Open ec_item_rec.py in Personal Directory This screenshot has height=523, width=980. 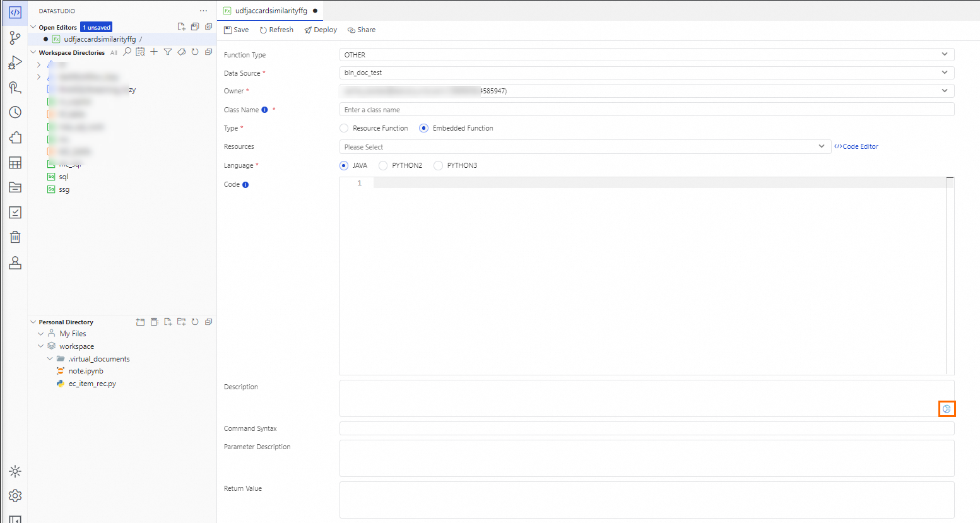click(x=92, y=384)
